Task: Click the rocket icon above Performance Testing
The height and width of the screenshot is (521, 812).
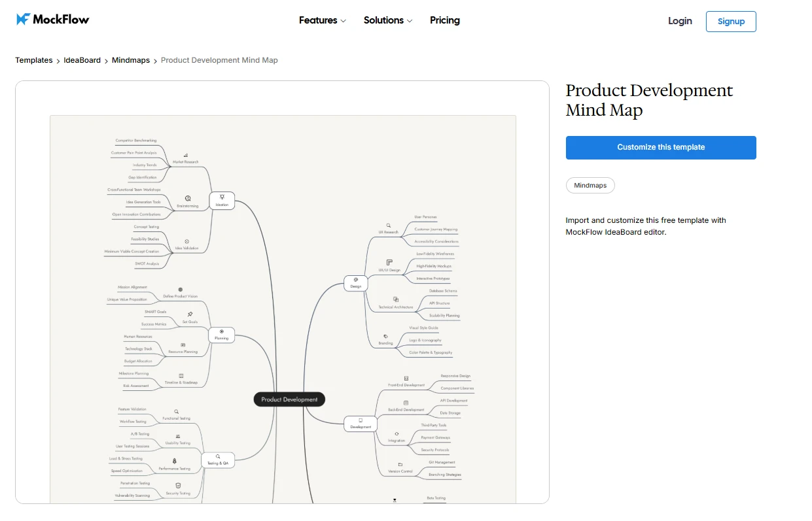Action: click(x=175, y=461)
